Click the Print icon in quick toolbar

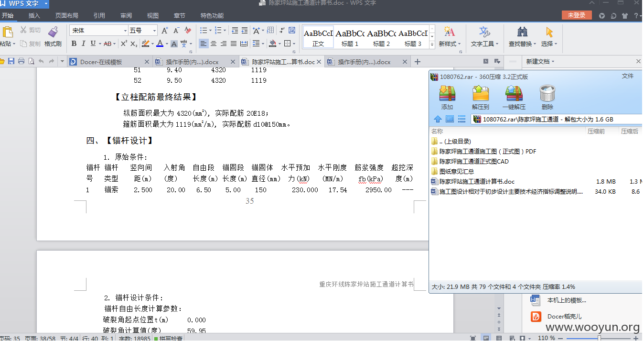21,61
